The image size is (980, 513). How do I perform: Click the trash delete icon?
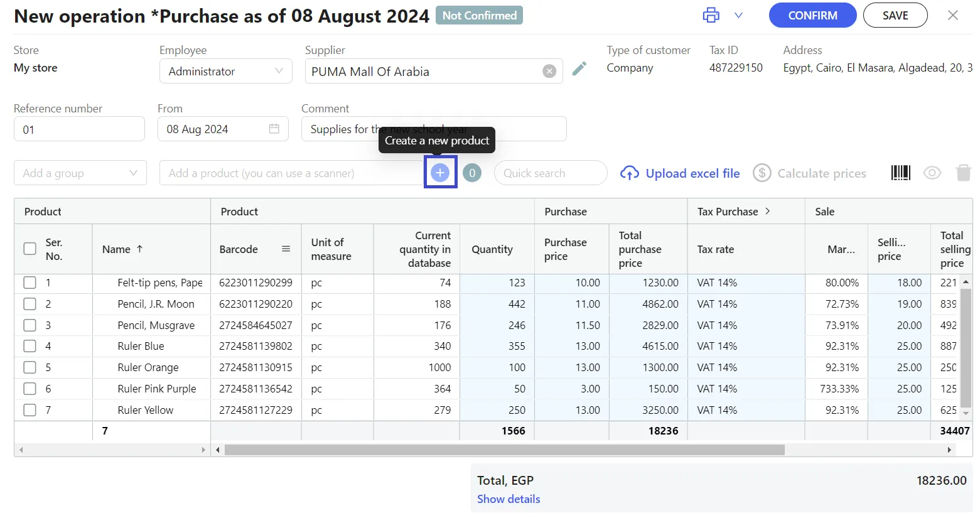964,173
